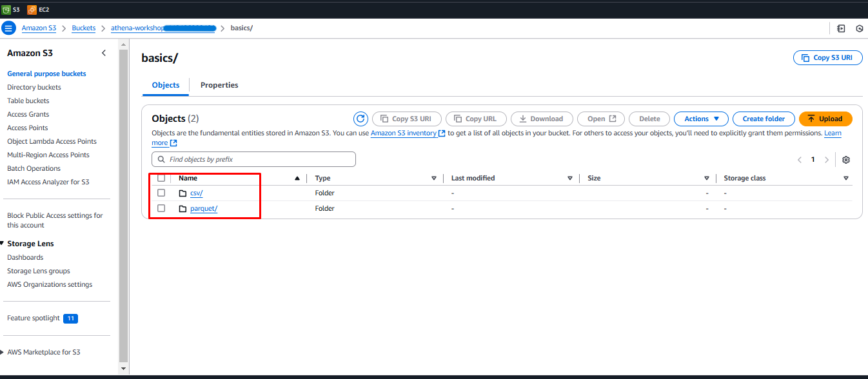
Task: Check the select-all checkbox in table header
Action: click(161, 177)
